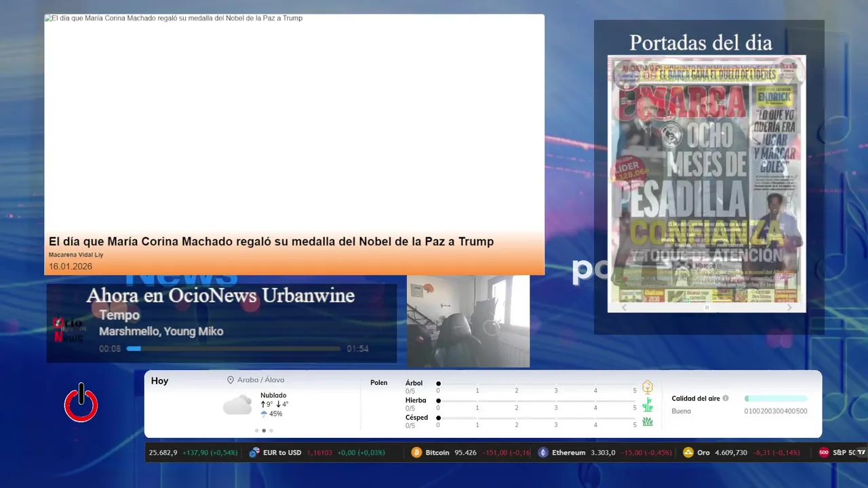Screen dimensions: 868x488
Task: Click the red S&P 500 badge icon
Action: [x=824, y=452]
